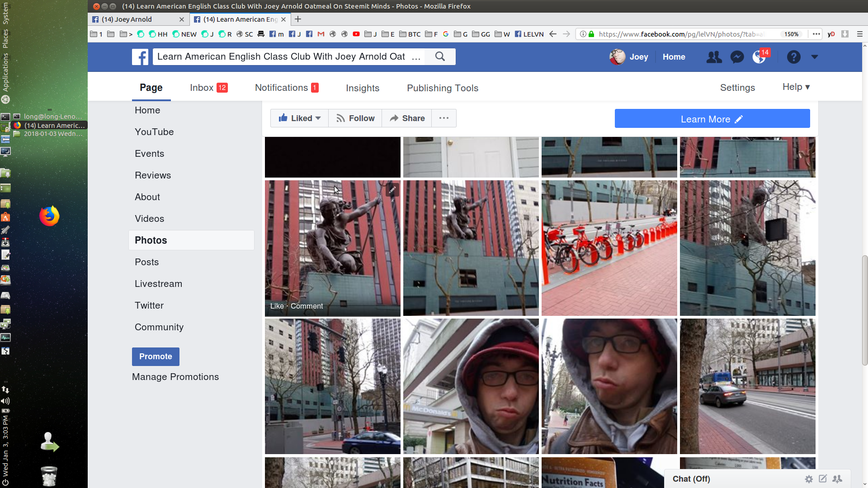Click the green secure padlock icon
The width and height of the screenshot is (868, 488).
point(591,34)
